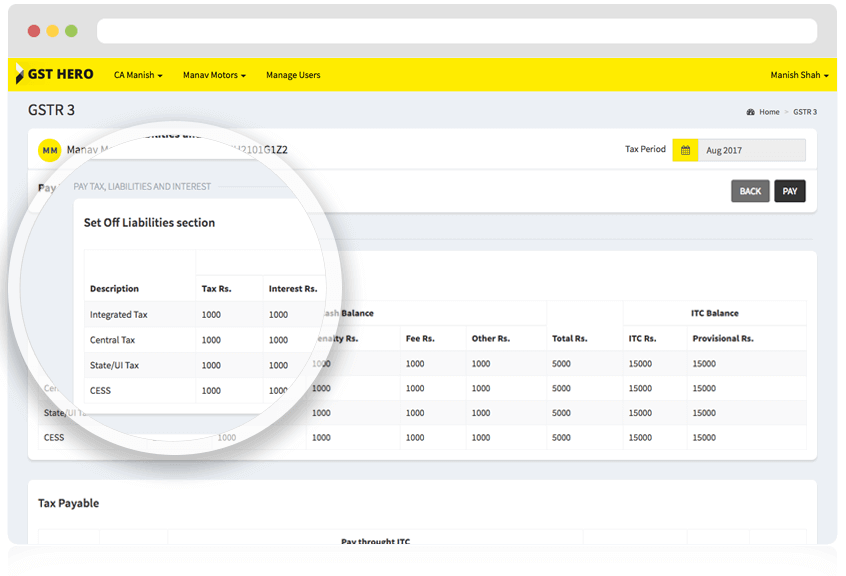Click the Provisional Rs. 15000 in CESS row
The width and height of the screenshot is (846, 576).
click(x=704, y=437)
